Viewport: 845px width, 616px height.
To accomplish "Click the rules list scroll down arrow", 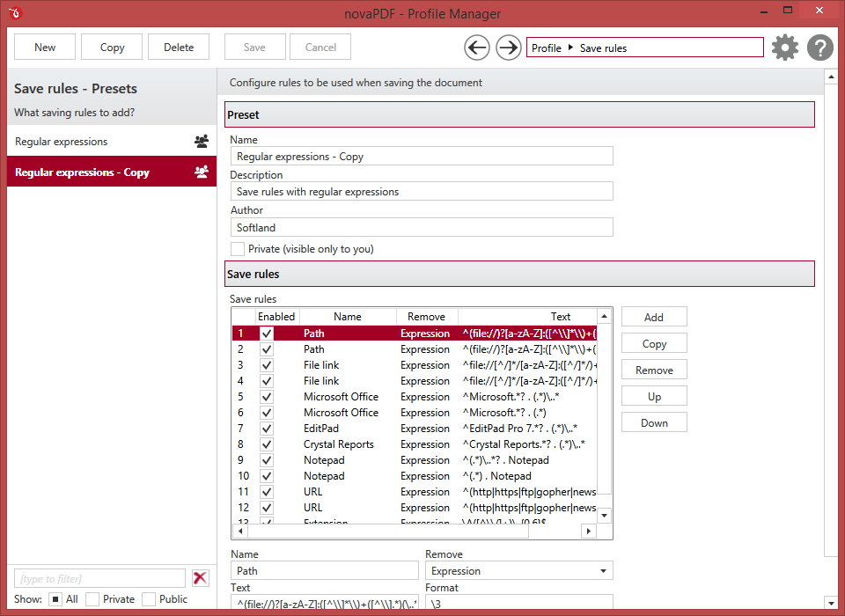I will coord(604,515).
